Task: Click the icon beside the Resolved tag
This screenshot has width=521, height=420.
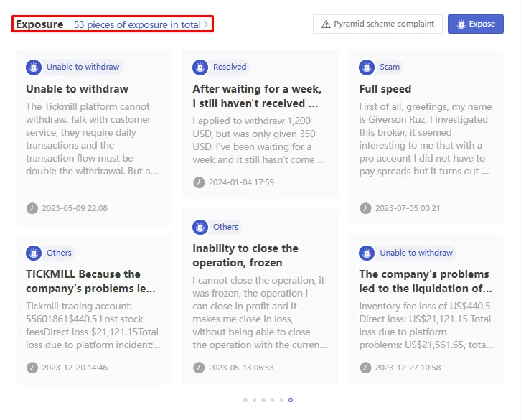Action: tap(200, 67)
